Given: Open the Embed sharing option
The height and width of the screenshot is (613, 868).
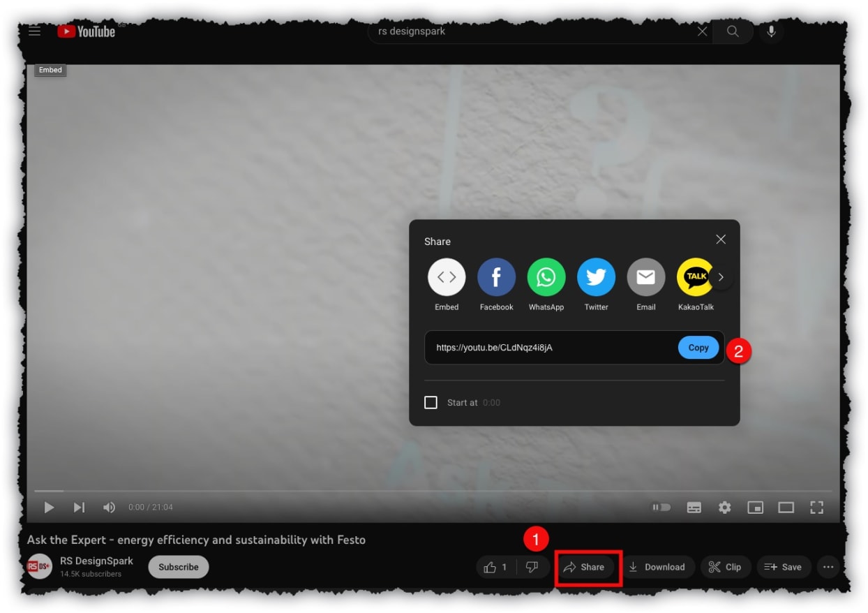Looking at the screenshot, I should tap(446, 276).
